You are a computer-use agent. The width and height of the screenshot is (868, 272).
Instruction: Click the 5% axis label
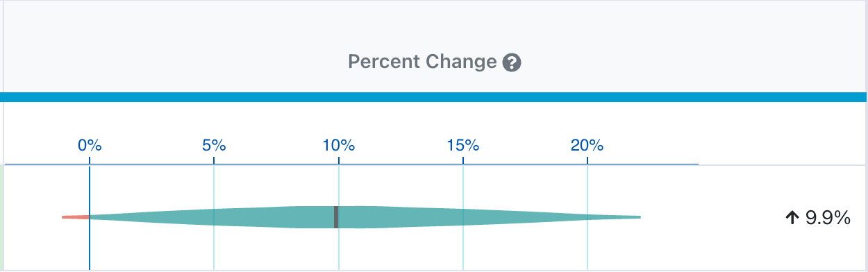click(214, 146)
